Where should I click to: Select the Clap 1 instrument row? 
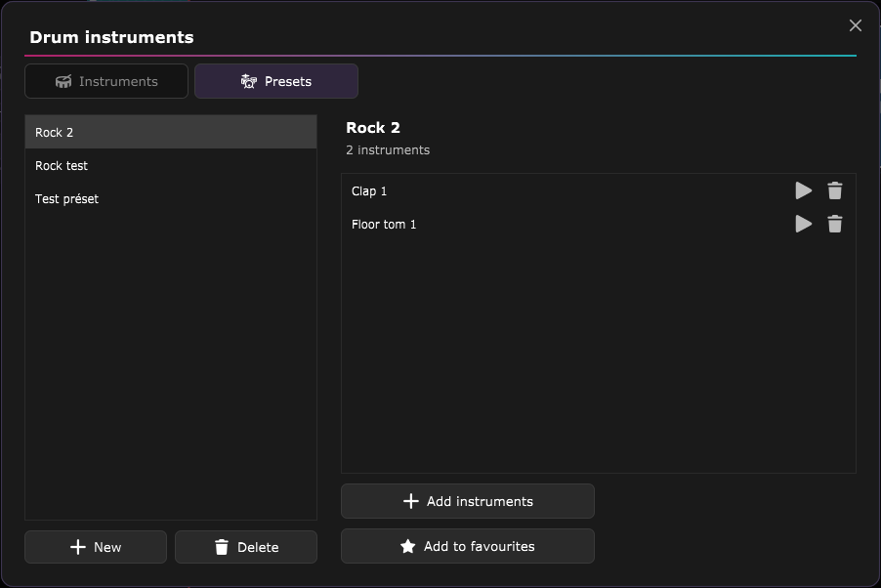pos(599,191)
